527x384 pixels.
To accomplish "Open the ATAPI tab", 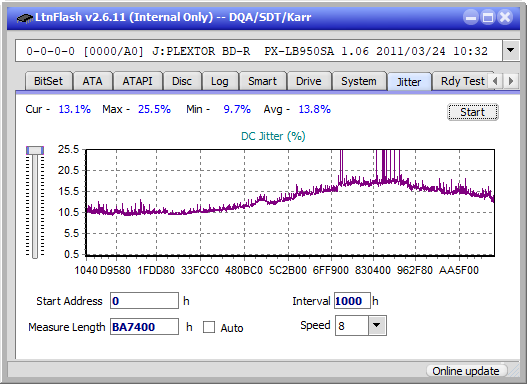I will [x=137, y=81].
